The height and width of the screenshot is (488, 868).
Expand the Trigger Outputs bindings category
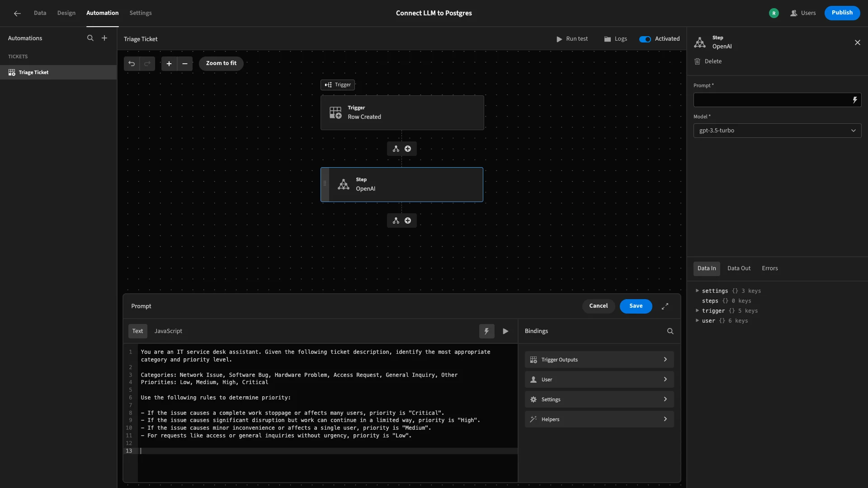tap(599, 360)
